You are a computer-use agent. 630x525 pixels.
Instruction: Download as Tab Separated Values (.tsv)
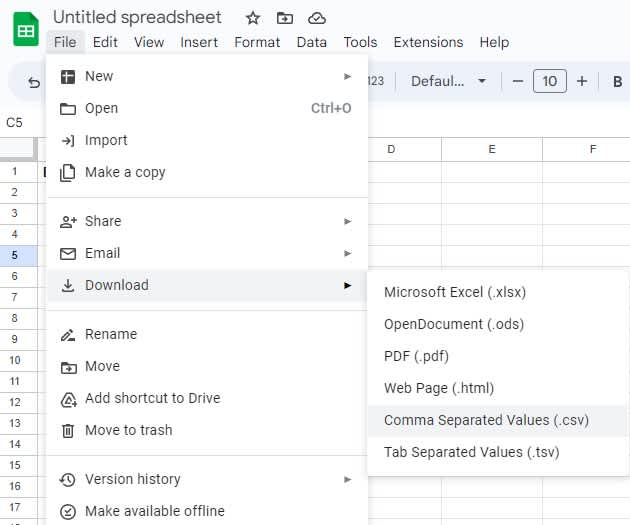pyautogui.click(x=497, y=452)
